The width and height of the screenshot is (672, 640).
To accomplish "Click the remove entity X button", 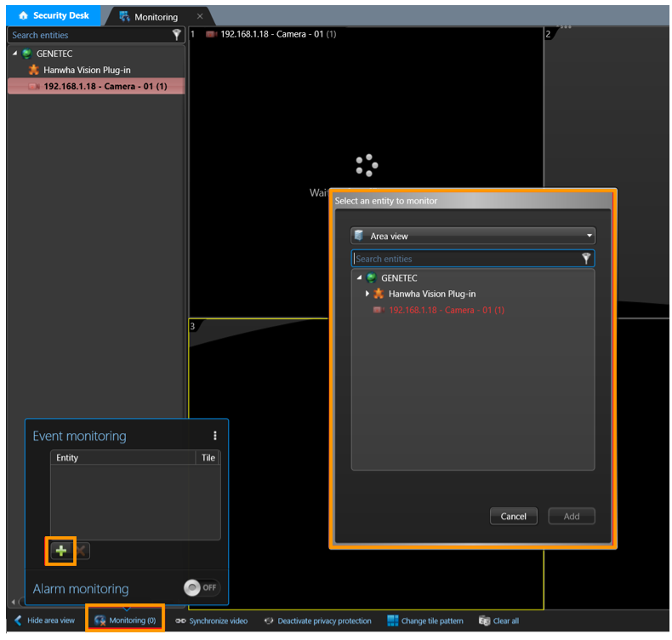I will 81,551.
